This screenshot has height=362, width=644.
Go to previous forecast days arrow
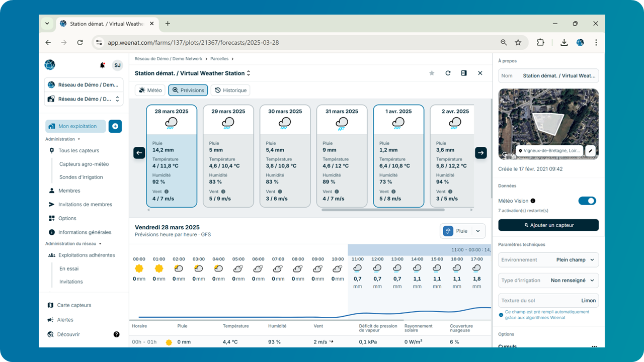coord(139,153)
